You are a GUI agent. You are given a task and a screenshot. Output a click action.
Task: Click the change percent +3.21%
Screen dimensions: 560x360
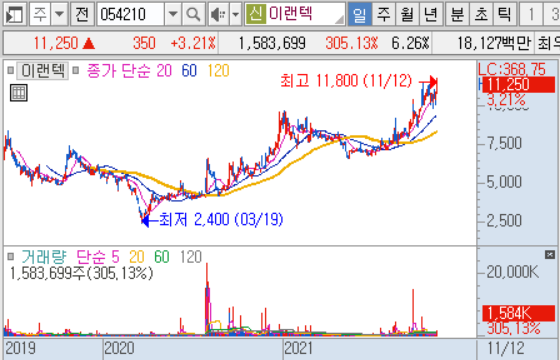pyautogui.click(x=193, y=43)
